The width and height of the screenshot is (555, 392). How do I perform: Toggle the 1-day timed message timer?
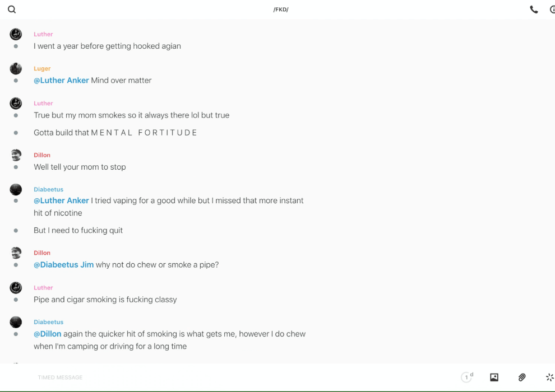(466, 377)
